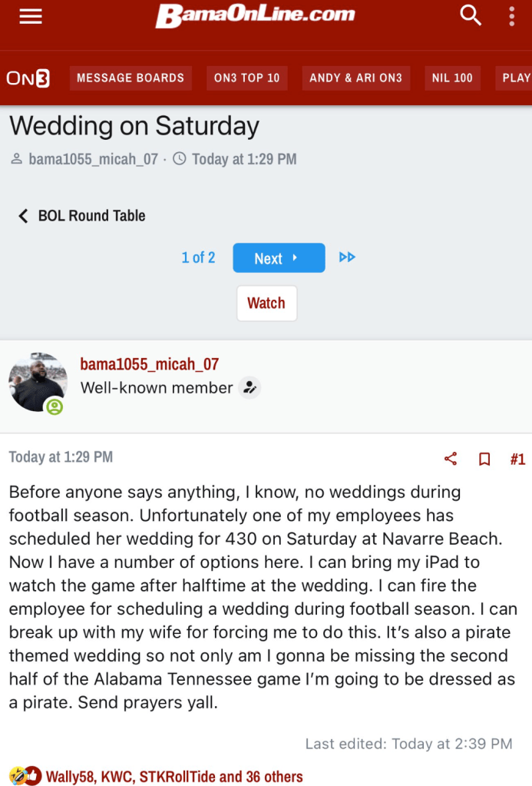Open bama1055_micah_07 profile link in post

coord(149,364)
